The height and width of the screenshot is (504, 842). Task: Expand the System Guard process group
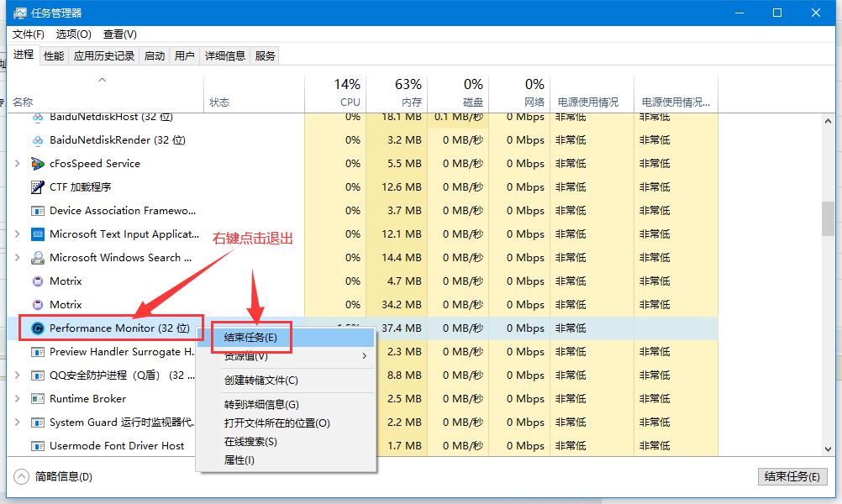point(17,423)
